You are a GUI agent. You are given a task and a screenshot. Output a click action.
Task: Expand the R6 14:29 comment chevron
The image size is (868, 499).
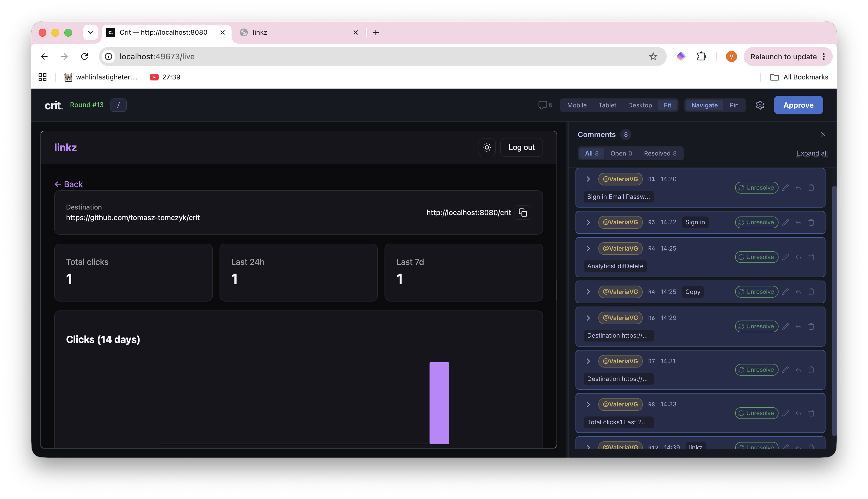click(x=588, y=318)
